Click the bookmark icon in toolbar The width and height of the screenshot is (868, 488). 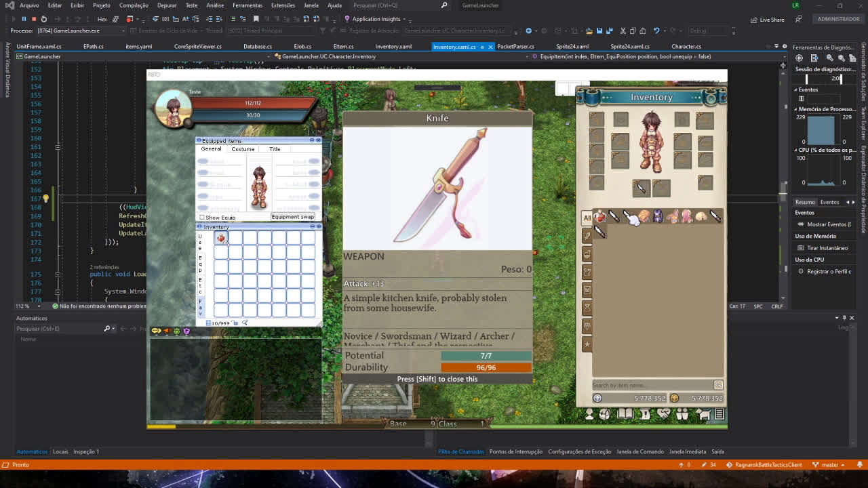click(256, 19)
